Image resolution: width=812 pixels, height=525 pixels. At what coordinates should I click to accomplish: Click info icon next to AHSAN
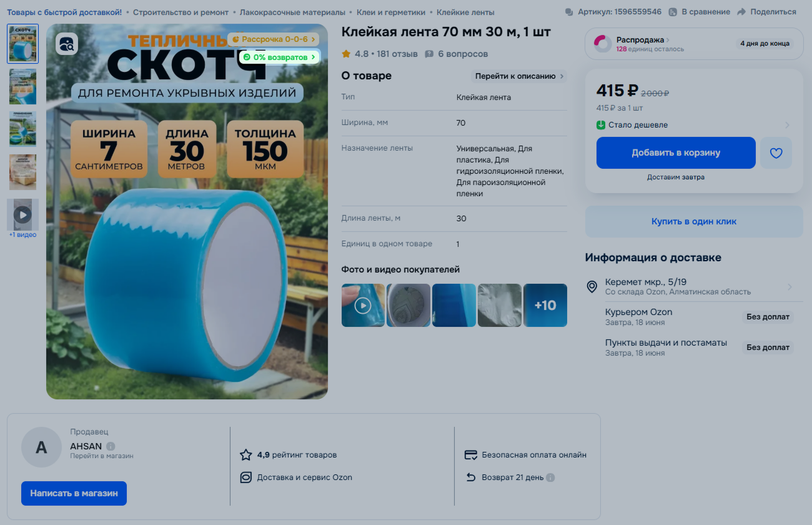coord(111,446)
